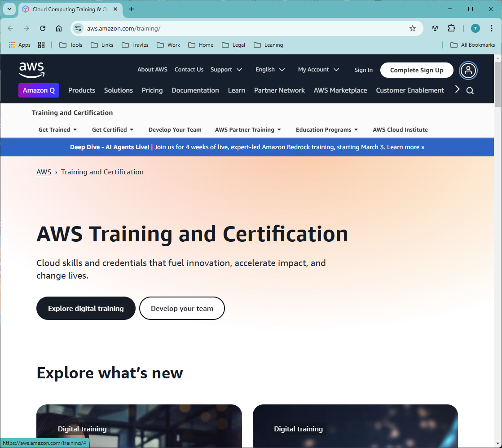
Task: Click the browser Forward arrow
Action: click(26, 28)
